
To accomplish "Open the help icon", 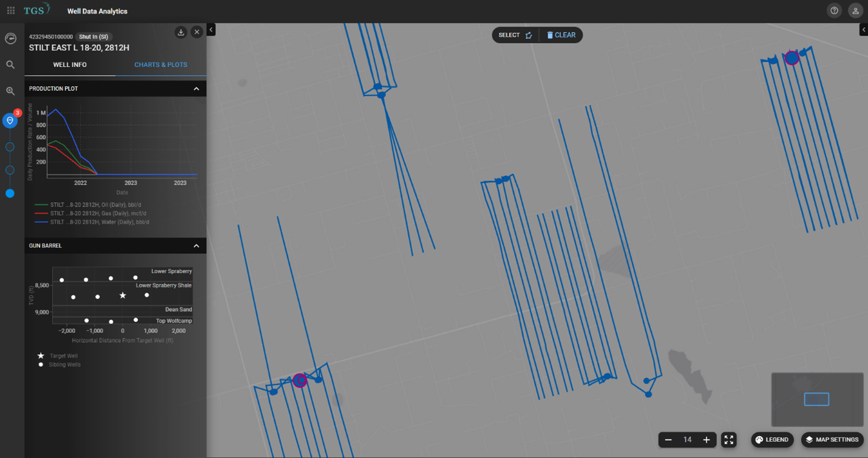I will point(834,11).
